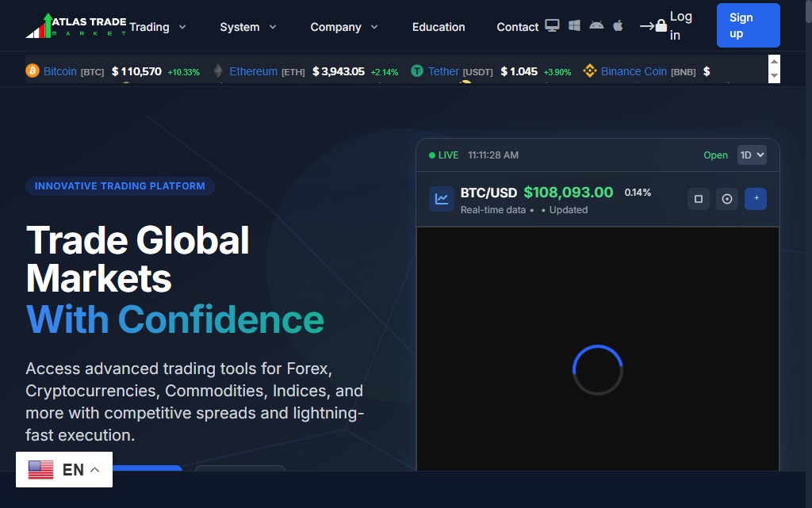The image size is (812, 508).
Task: Click the circular target icon on chart
Action: tap(727, 199)
